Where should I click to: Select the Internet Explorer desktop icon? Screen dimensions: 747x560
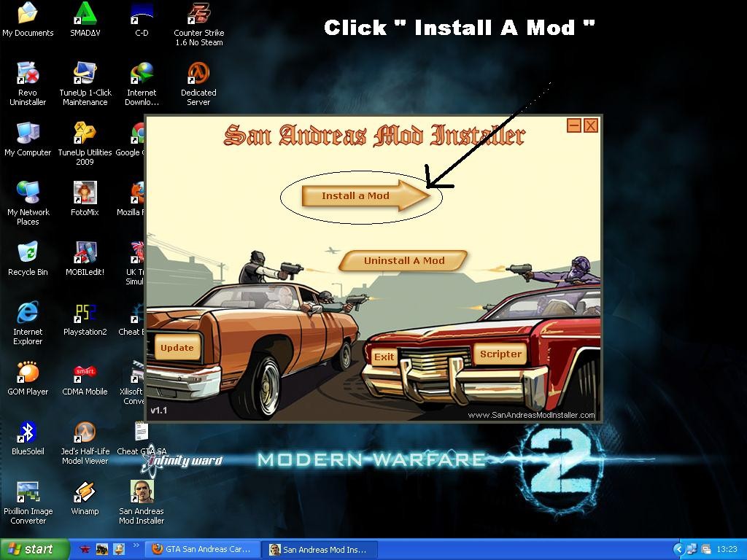click(x=28, y=323)
